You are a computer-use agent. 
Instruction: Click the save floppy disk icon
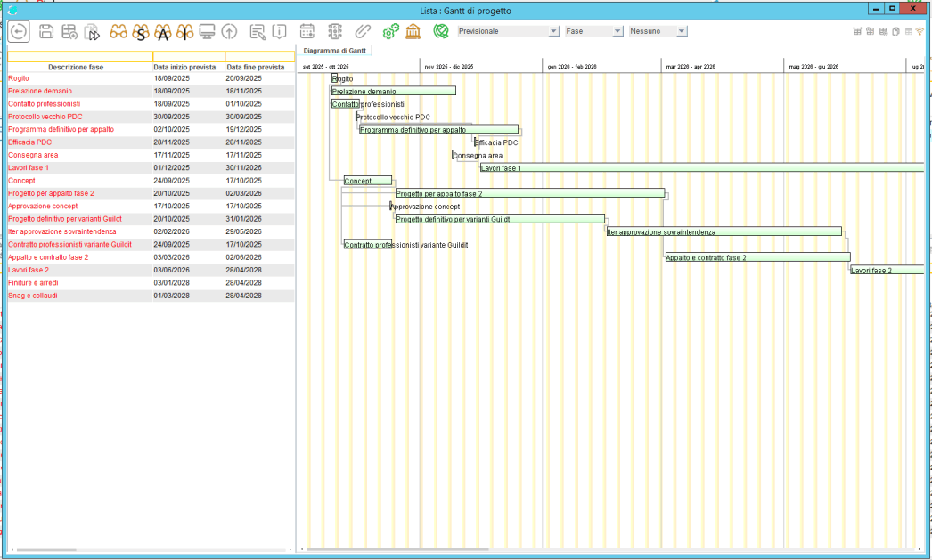[x=46, y=32]
